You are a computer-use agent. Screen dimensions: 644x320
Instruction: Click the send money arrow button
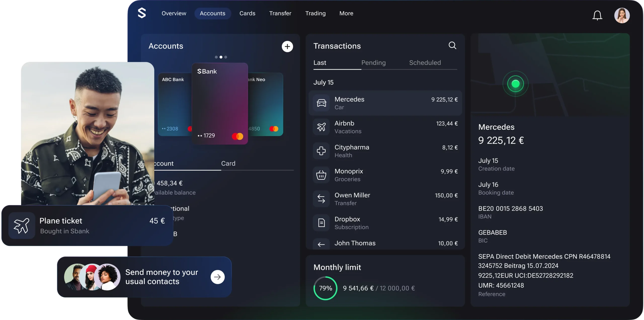tap(217, 277)
